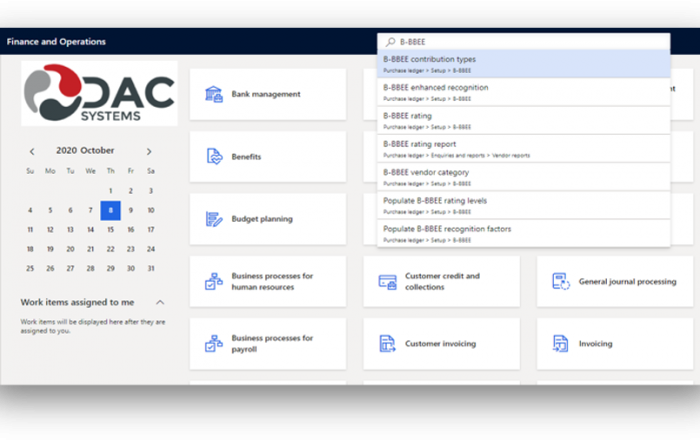The image size is (700, 441).
Task: Pick October 15 on the calendar
Action: [110, 229]
